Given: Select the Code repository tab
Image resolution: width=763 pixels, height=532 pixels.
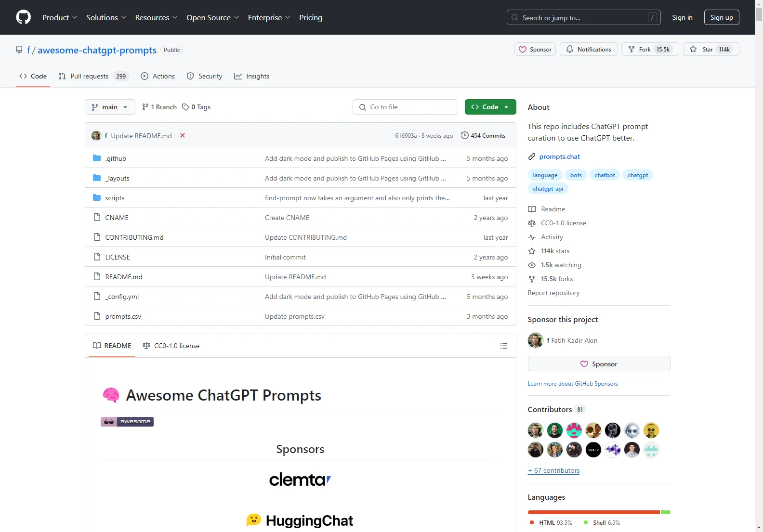Looking at the screenshot, I should (33, 76).
